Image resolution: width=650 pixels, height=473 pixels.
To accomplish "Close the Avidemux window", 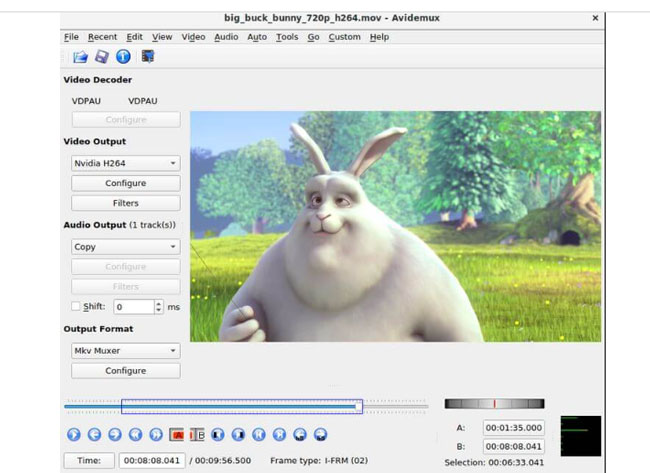I will (x=595, y=18).
